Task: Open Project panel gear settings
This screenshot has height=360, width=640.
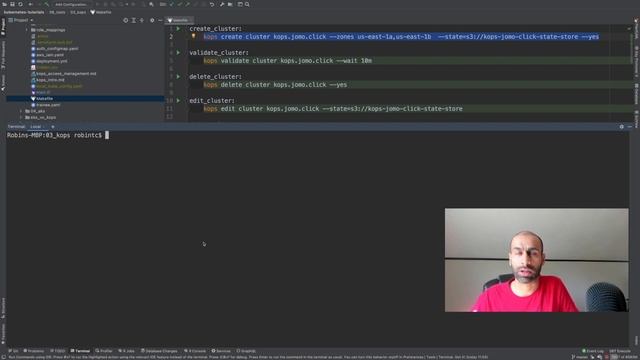Action: pos(152,20)
